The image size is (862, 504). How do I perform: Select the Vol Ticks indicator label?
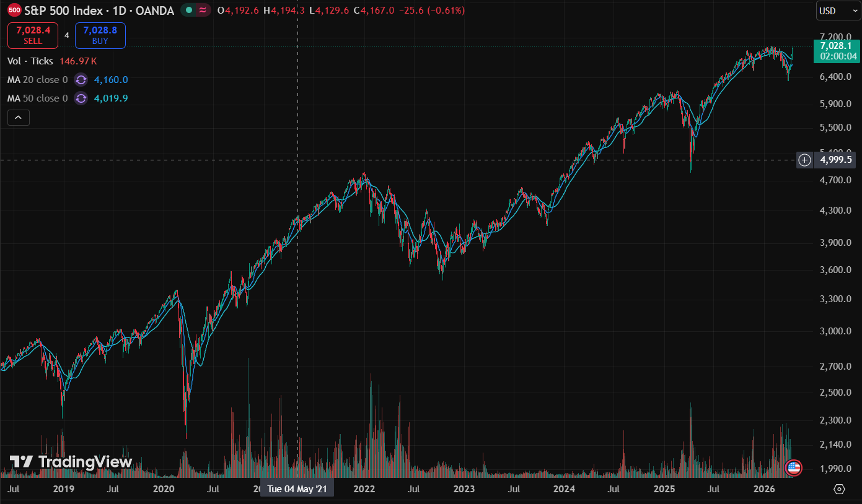click(x=30, y=61)
